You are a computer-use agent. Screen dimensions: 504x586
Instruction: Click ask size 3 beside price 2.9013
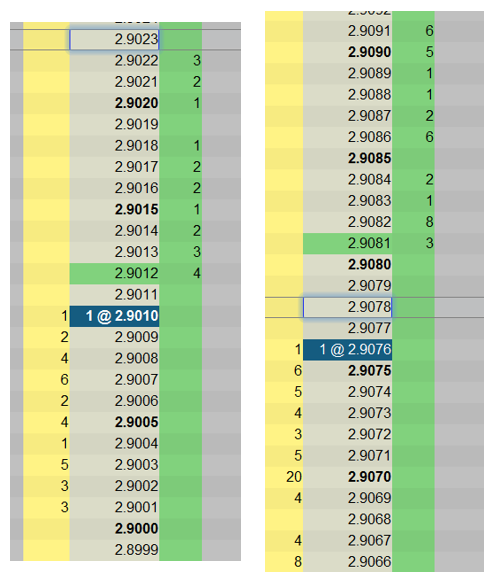[197, 252]
